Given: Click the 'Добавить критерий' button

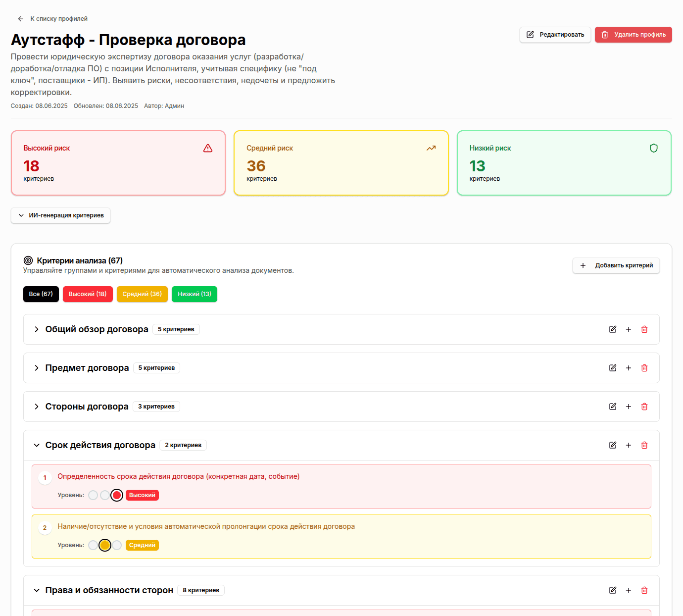Looking at the screenshot, I should tap(616, 265).
